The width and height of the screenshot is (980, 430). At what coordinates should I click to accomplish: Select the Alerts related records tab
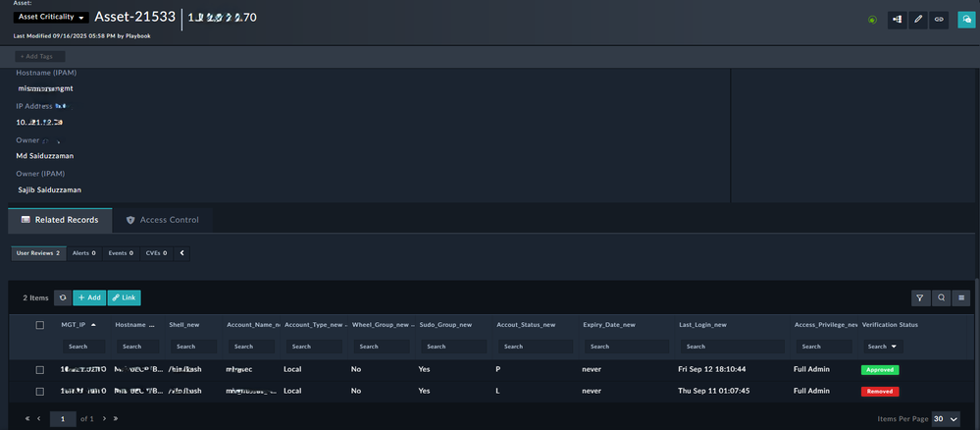pos(83,253)
